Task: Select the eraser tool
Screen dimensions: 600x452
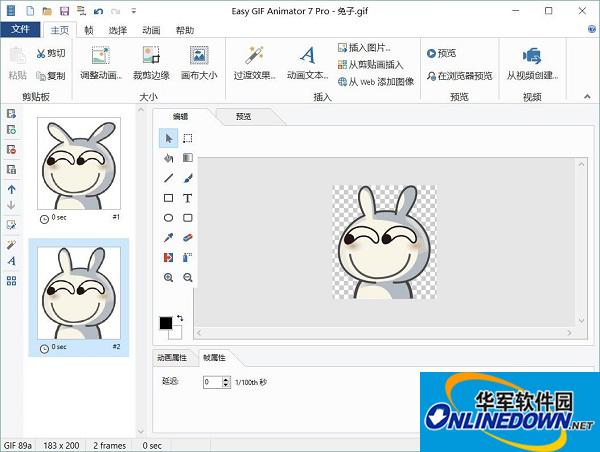Action: 188,238
